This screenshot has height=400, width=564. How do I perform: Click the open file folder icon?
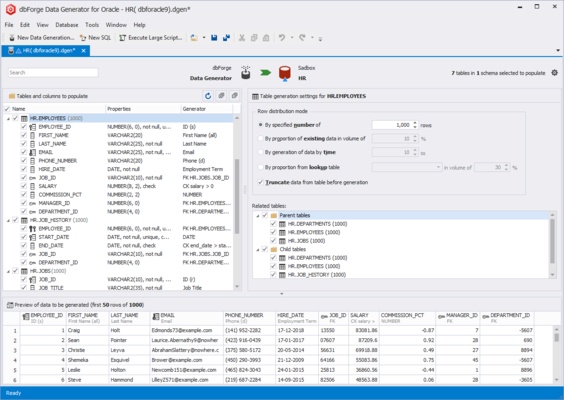pos(194,37)
